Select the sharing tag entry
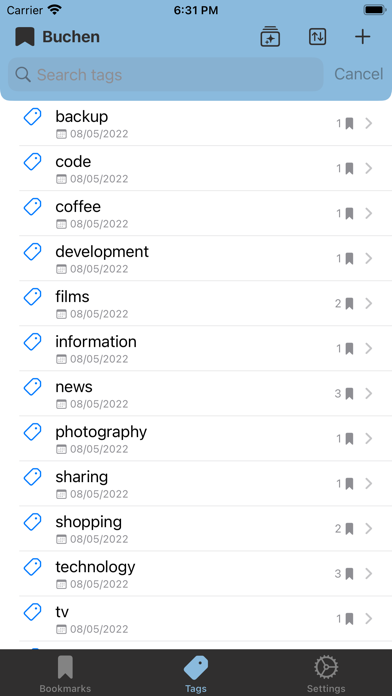 [206, 483]
